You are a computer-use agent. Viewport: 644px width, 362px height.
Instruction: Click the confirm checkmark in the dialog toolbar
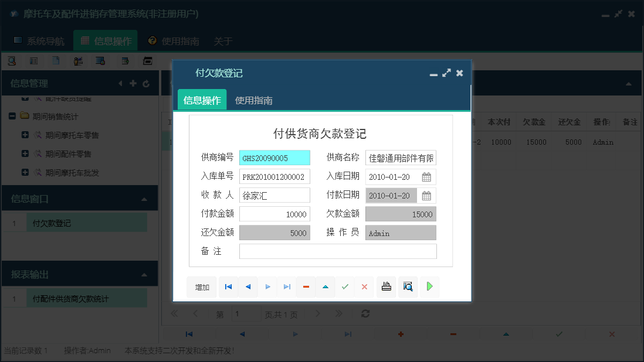coord(345,287)
